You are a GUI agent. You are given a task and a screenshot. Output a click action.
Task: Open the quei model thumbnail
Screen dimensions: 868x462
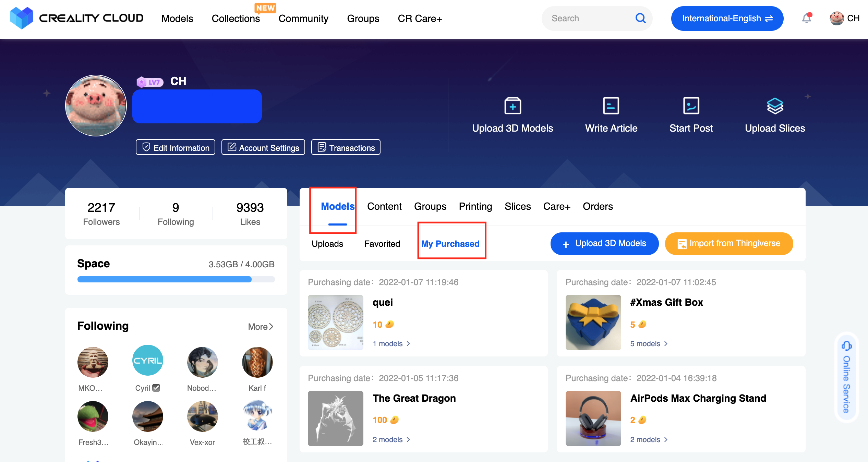pyautogui.click(x=335, y=322)
